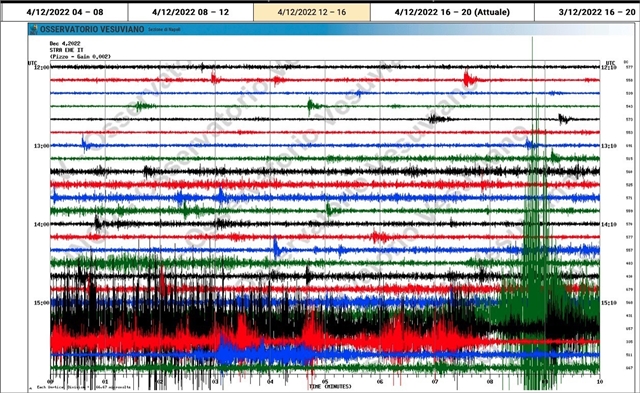Image resolution: width=640 pixels, height=393 pixels.
Task: Click the 05 minute tick label
Action: (x=325, y=382)
